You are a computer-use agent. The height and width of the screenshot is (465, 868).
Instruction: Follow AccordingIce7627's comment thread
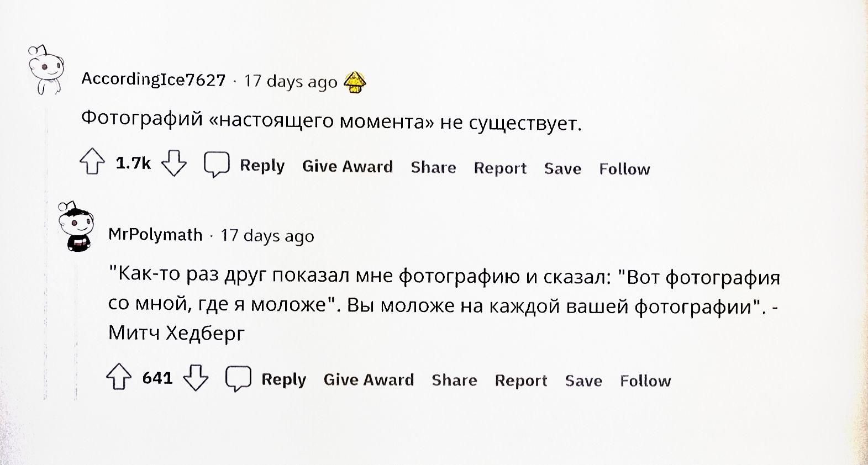623,169
